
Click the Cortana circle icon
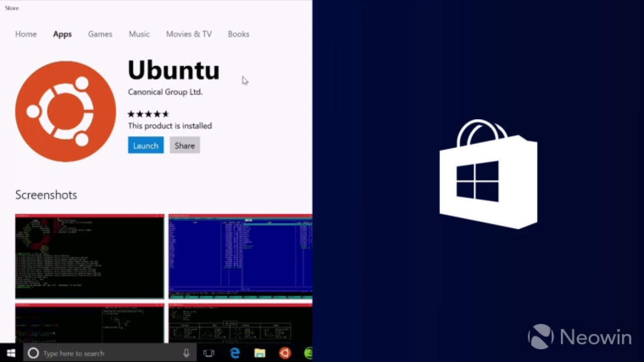(33, 353)
